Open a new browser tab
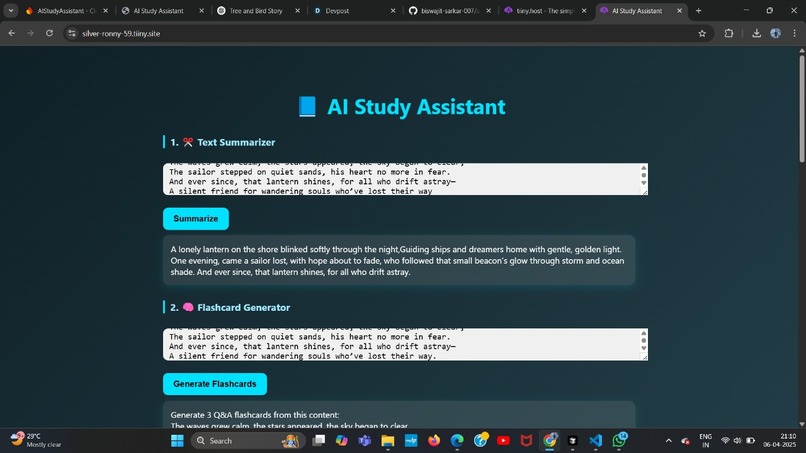The image size is (806, 453). (x=698, y=11)
